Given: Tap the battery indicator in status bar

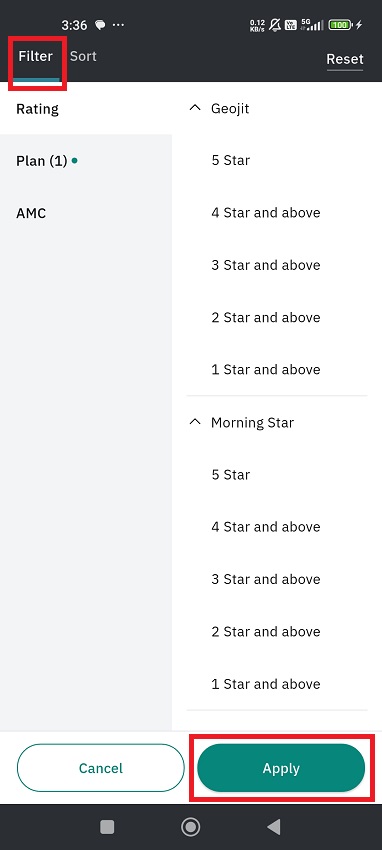Looking at the screenshot, I should (340, 24).
